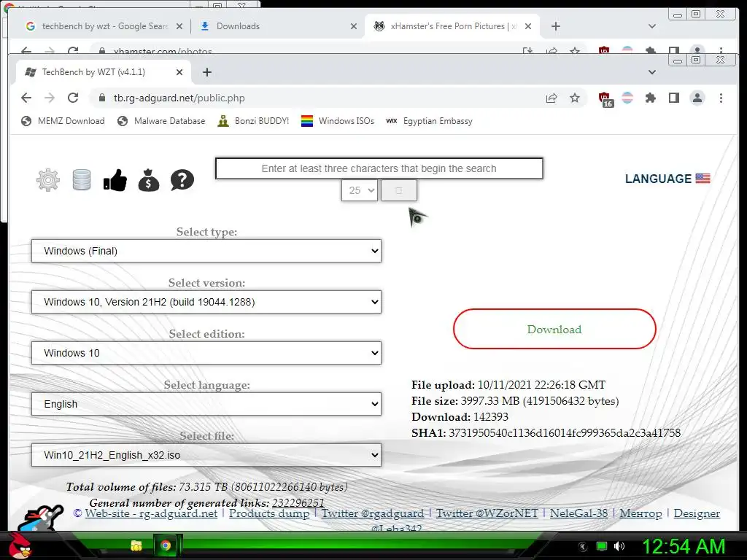Expand the Select version dropdown
The height and width of the screenshot is (560, 747).
point(206,302)
